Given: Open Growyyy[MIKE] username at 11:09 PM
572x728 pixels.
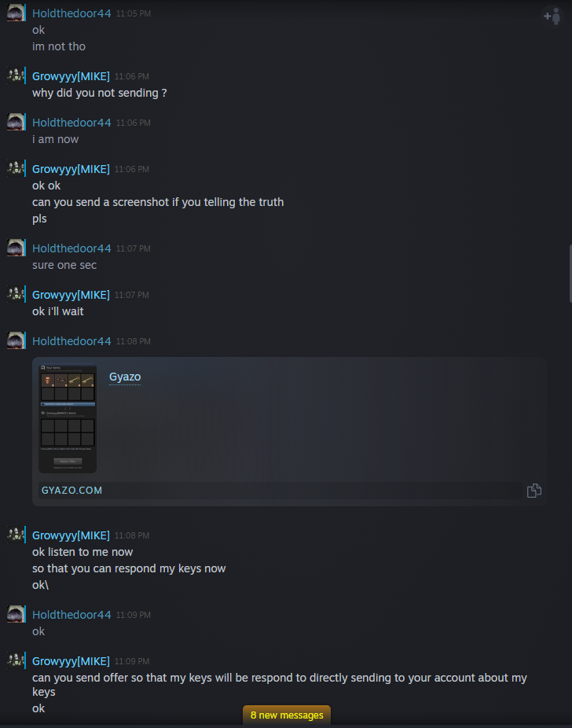Looking at the screenshot, I should coord(71,661).
